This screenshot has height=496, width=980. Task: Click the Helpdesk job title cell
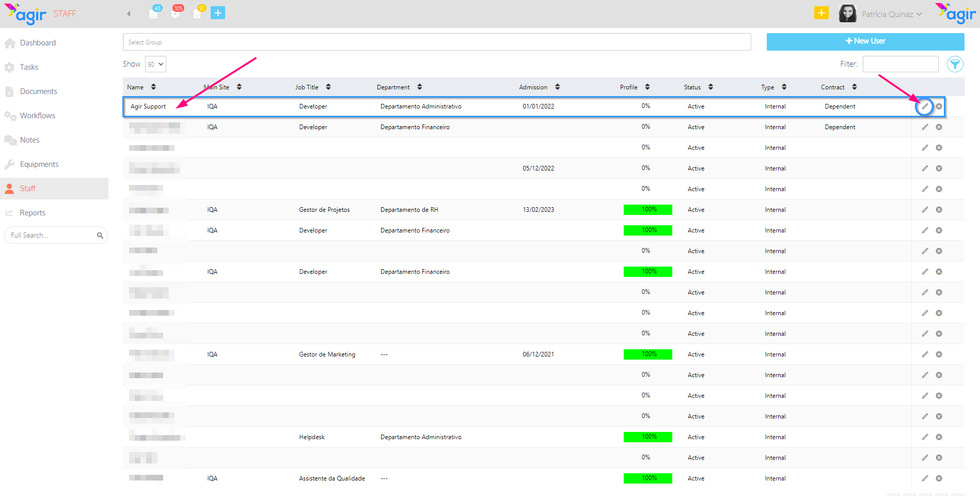tap(312, 437)
